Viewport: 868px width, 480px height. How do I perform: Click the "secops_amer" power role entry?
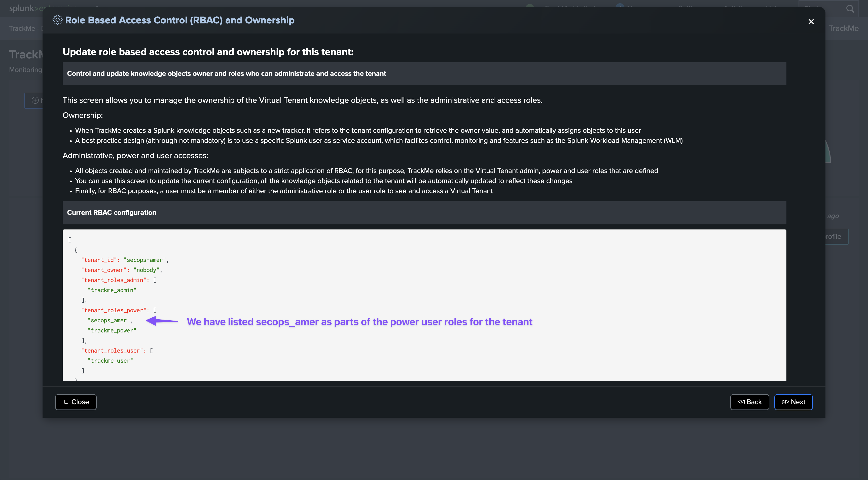(109, 320)
